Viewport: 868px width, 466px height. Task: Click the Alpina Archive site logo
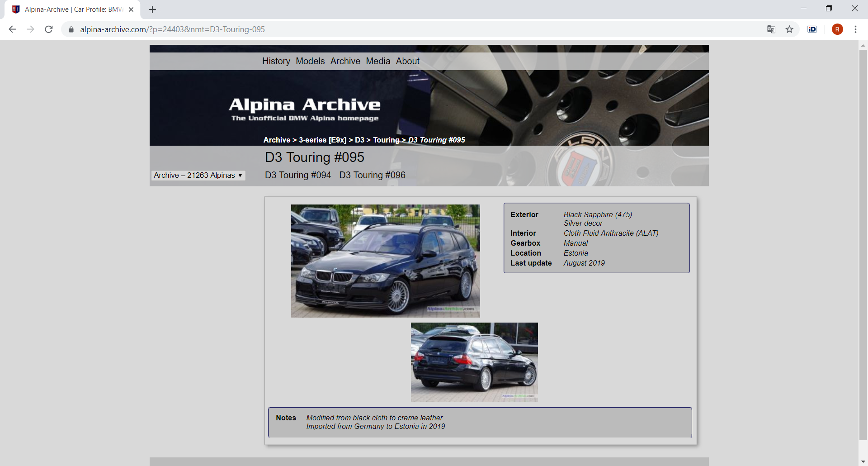click(305, 109)
